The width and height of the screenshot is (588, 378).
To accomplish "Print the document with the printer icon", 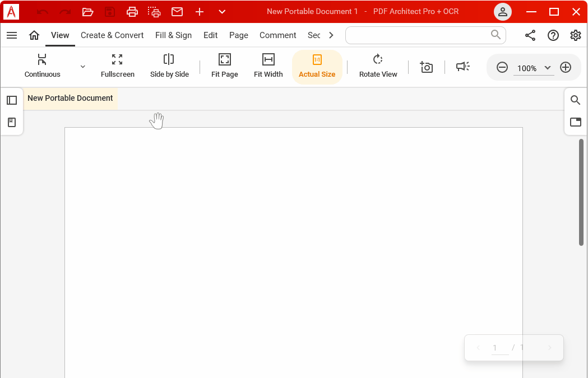I will click(132, 12).
